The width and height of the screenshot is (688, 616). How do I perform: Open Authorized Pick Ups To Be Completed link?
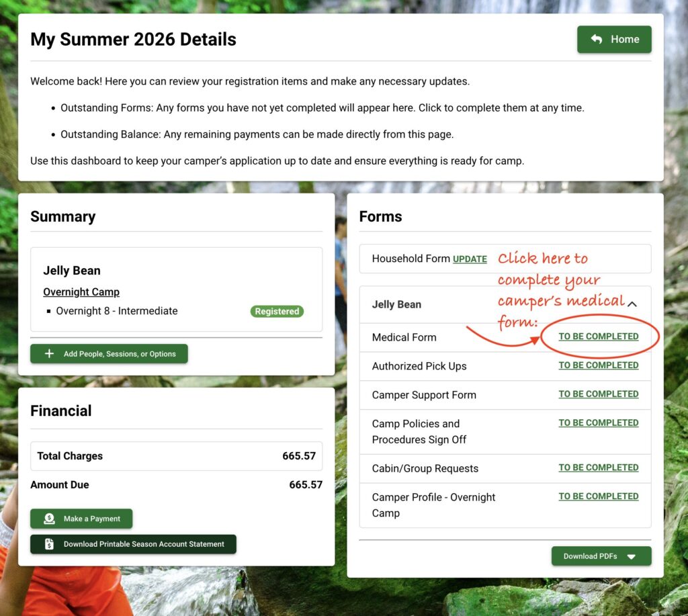pyautogui.click(x=599, y=365)
